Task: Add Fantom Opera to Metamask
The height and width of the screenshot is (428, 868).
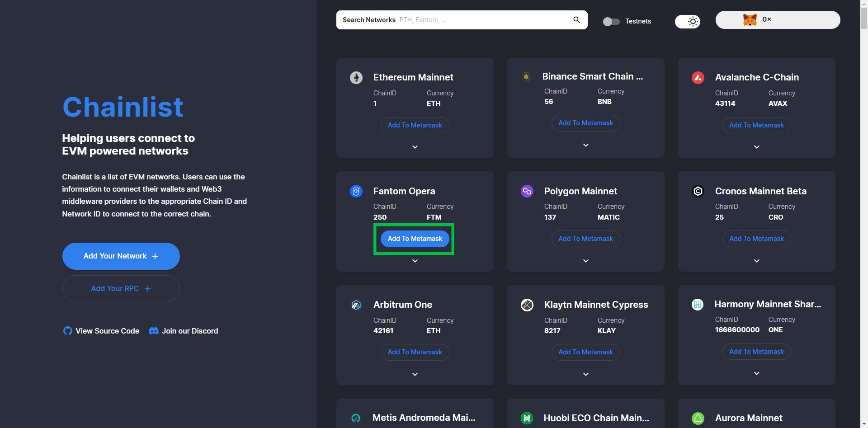Action: click(x=415, y=239)
